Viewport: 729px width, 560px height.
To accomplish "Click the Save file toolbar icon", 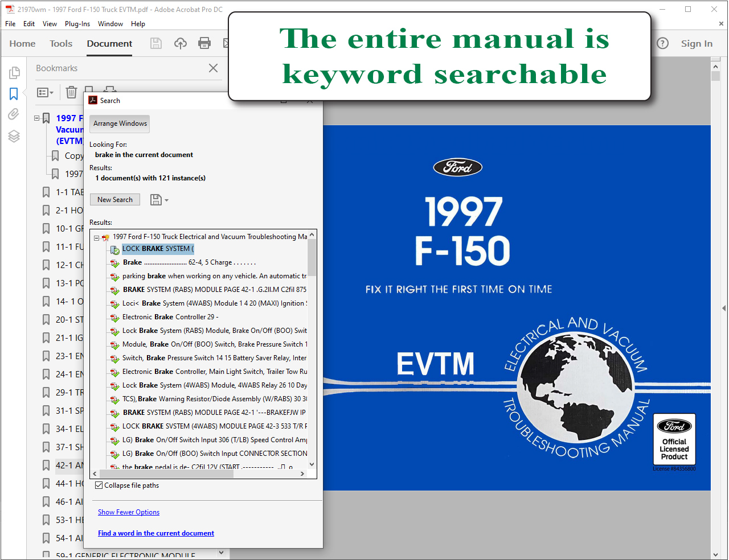I will click(156, 43).
